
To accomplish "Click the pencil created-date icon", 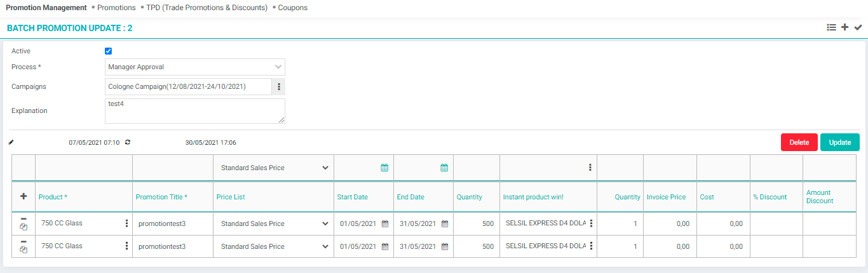I will click(x=11, y=142).
